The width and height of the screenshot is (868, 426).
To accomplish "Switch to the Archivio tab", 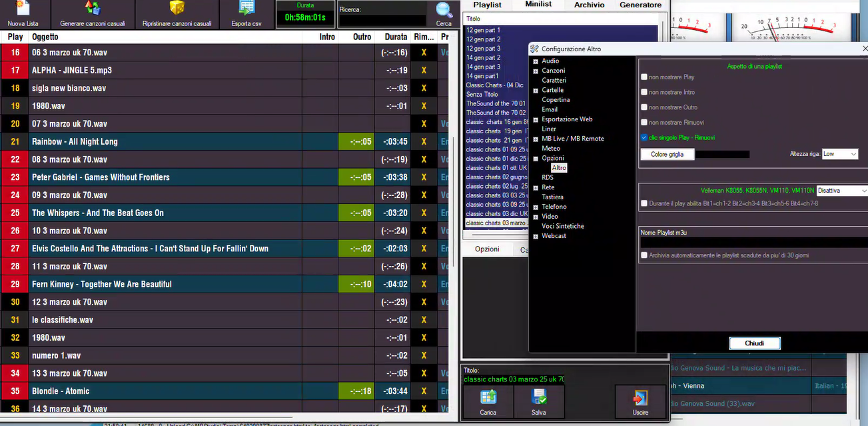I will (589, 5).
